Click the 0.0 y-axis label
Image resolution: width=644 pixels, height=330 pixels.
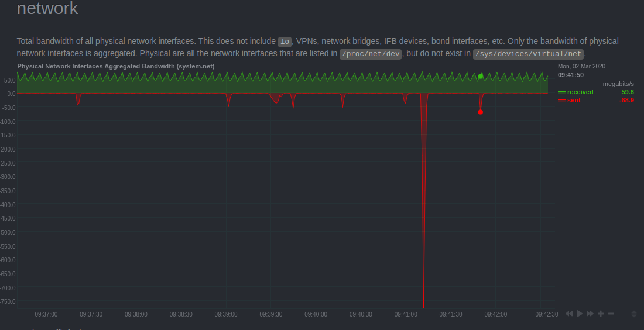[11, 94]
